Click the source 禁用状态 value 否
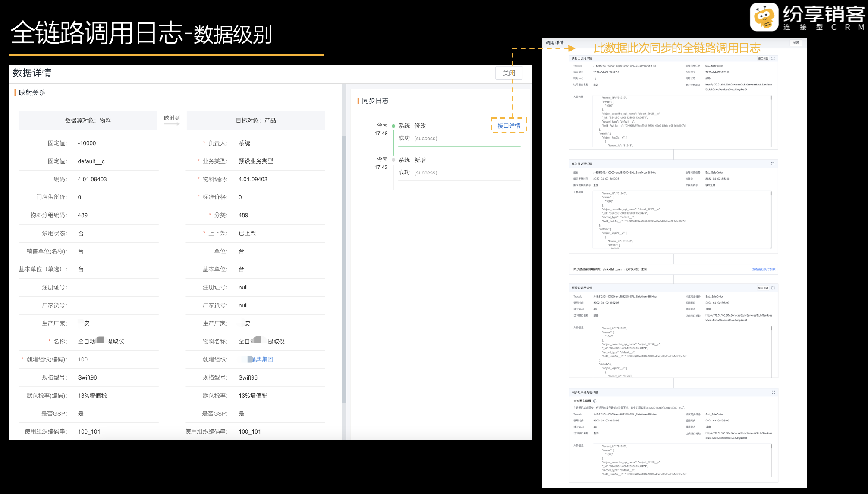 81,233
